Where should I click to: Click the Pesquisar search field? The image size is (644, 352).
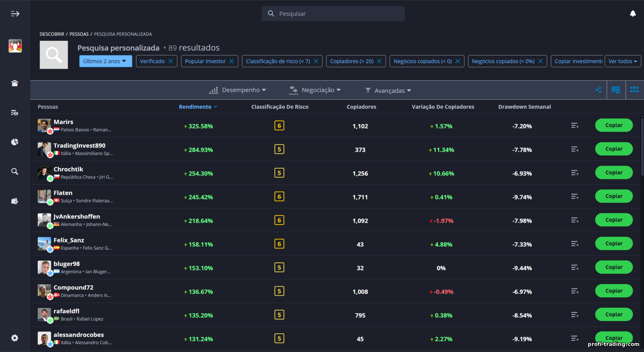click(333, 14)
